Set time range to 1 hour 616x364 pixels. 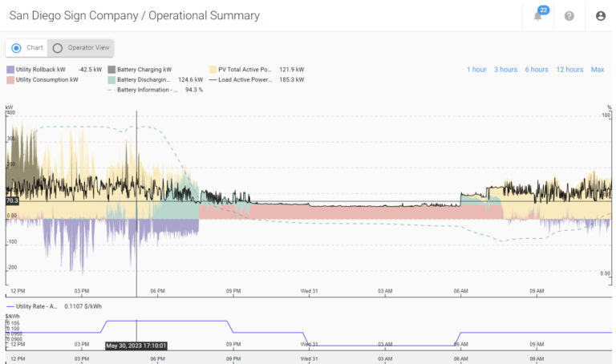[476, 70]
